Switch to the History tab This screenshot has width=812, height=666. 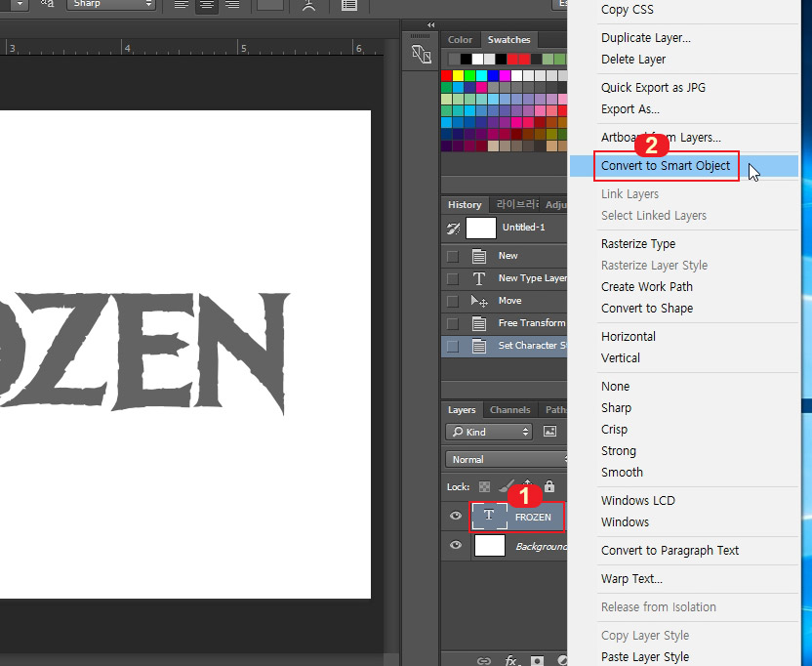[x=465, y=205]
